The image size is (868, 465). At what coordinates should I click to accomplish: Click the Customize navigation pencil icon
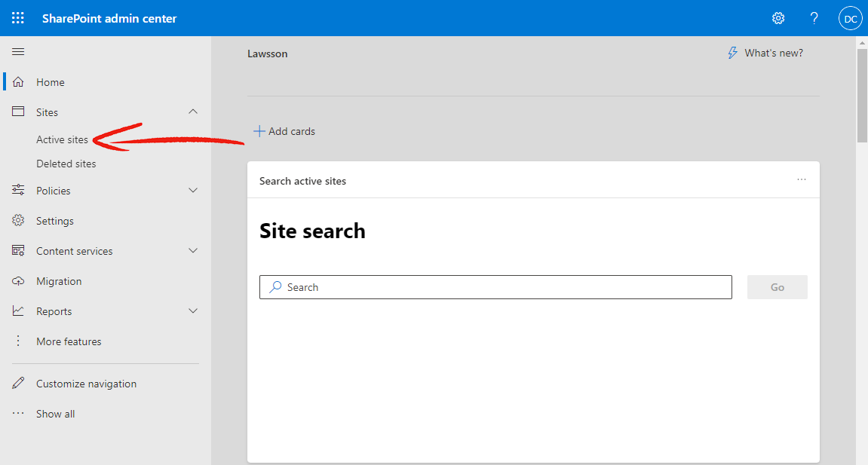(x=18, y=383)
